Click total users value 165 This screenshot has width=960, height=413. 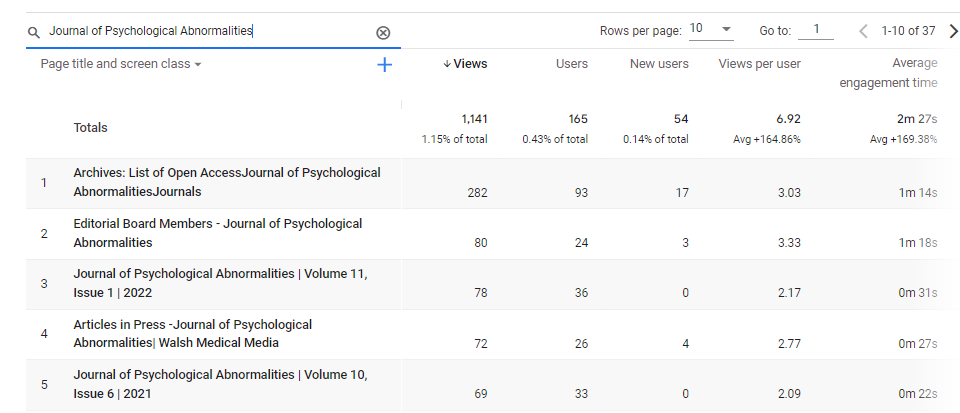pos(577,119)
